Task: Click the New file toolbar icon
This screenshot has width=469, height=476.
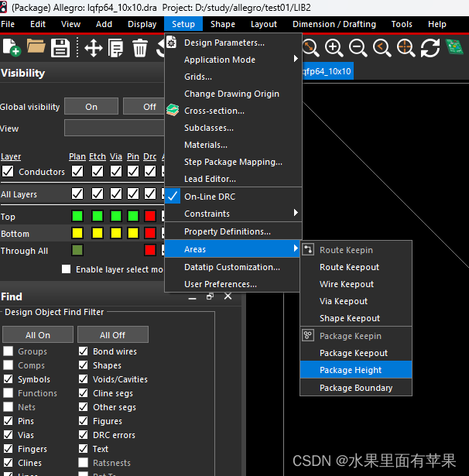Action: point(12,49)
